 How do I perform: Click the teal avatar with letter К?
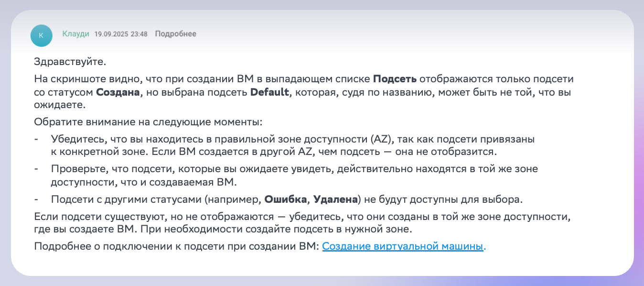coord(41,35)
